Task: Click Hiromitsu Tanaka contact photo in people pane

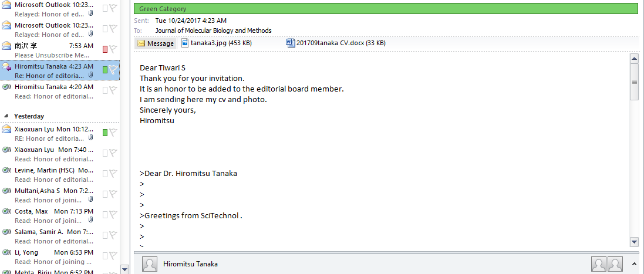Action: pos(150,264)
